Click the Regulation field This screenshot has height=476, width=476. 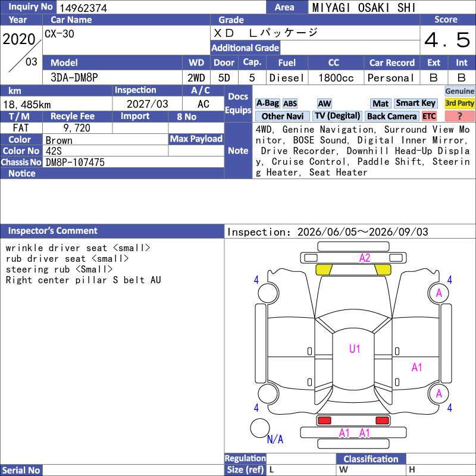click(301, 458)
